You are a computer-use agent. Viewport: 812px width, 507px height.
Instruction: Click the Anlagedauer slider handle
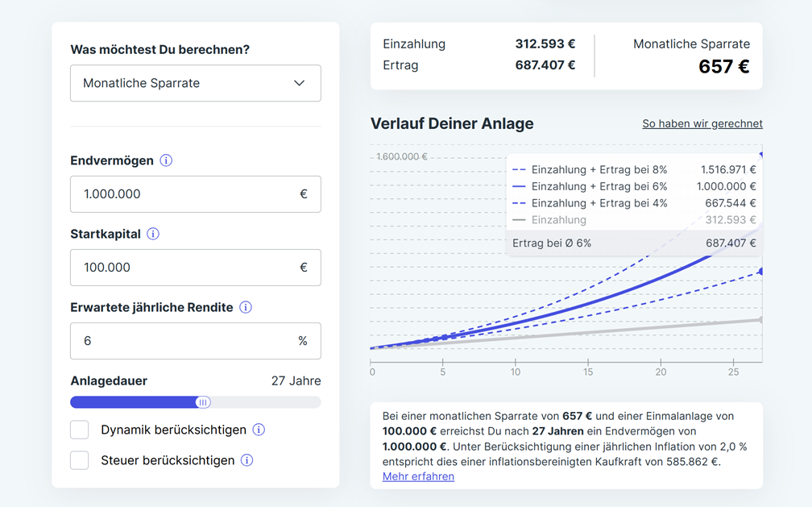click(x=203, y=402)
